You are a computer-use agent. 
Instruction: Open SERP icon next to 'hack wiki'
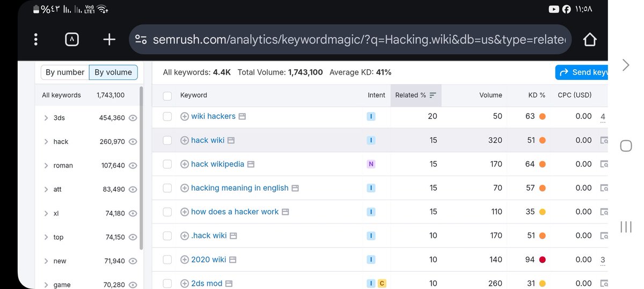pos(231,140)
